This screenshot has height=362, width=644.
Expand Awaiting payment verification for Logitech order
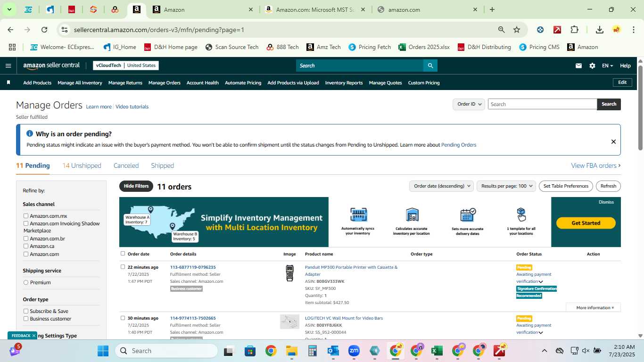point(541,333)
